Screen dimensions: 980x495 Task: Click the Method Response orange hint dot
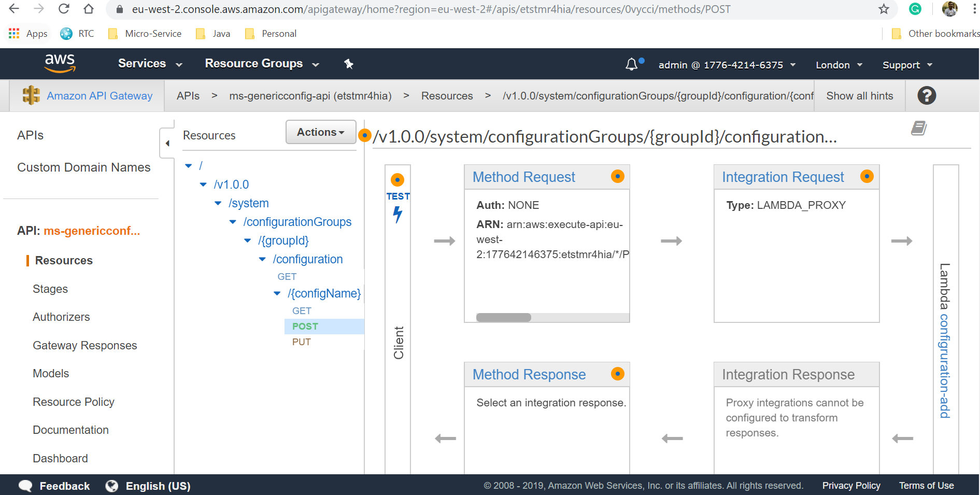pos(617,374)
